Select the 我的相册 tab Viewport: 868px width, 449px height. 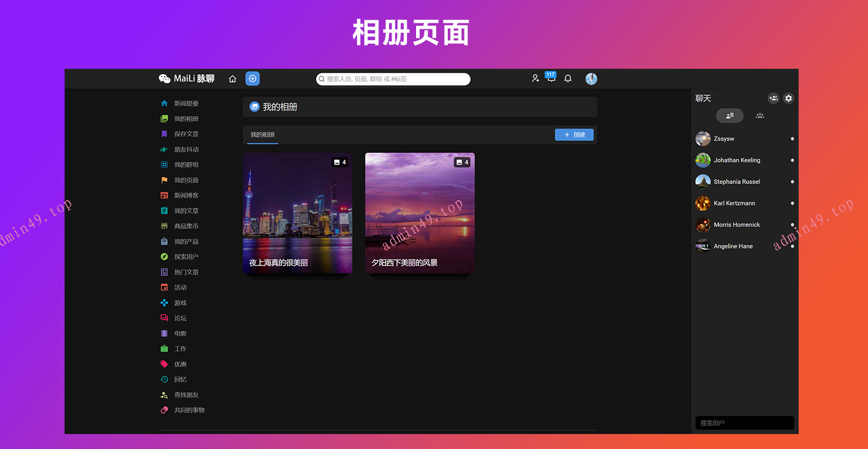(262, 135)
